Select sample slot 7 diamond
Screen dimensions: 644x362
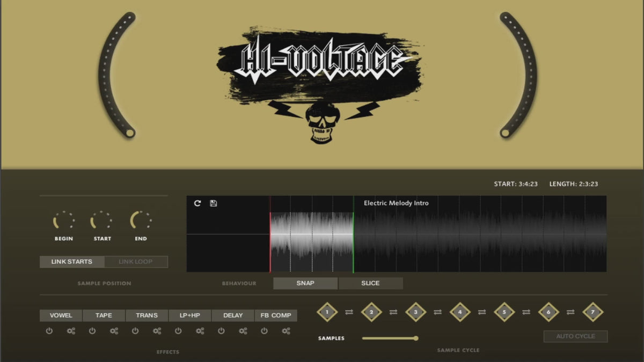(x=592, y=312)
